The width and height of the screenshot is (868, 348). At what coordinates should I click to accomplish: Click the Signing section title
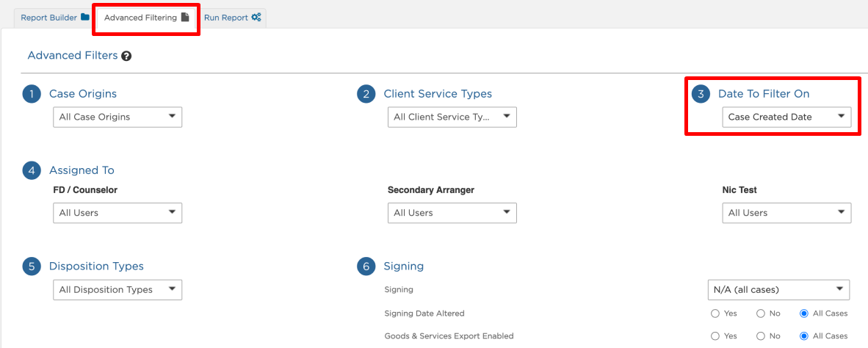coord(404,267)
